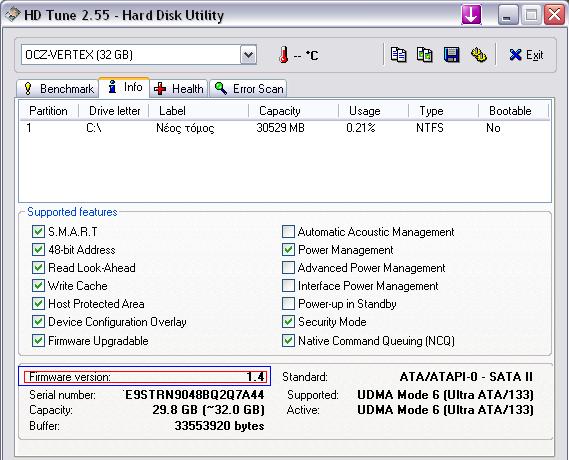The height and width of the screenshot is (460, 569).
Task: Click the purple download arrow icon in title bar
Action: coord(471,15)
